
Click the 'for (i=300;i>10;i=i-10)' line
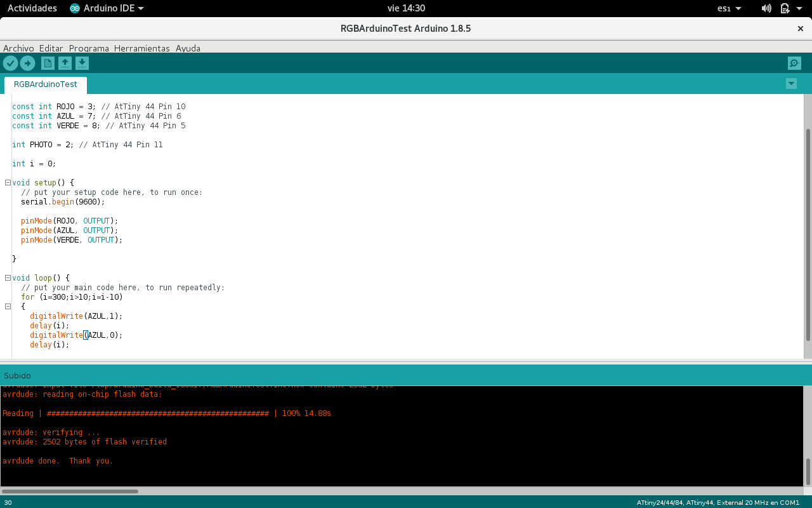[x=72, y=297]
